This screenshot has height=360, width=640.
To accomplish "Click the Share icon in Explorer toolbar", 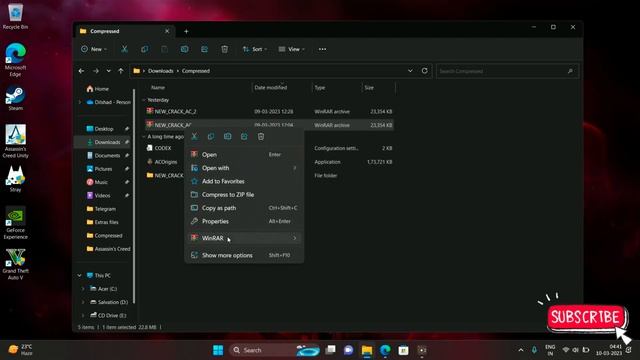I will 204,49.
